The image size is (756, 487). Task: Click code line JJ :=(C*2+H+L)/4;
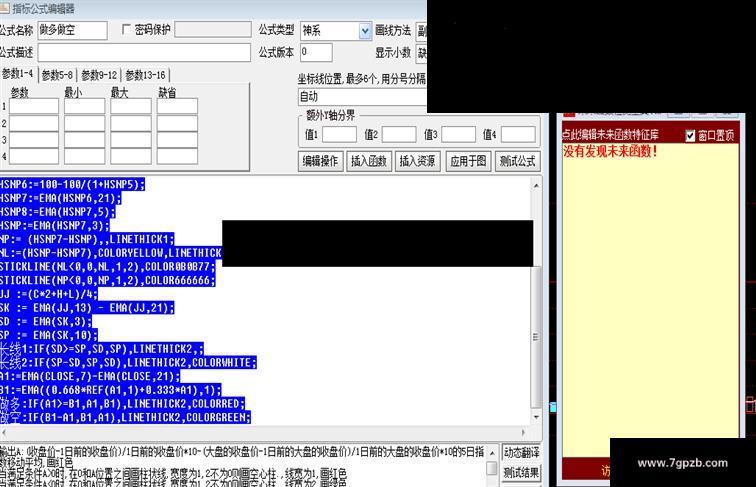[x=49, y=294]
